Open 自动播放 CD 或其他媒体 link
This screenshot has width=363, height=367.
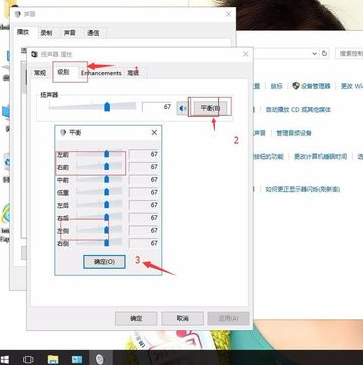tap(298, 109)
